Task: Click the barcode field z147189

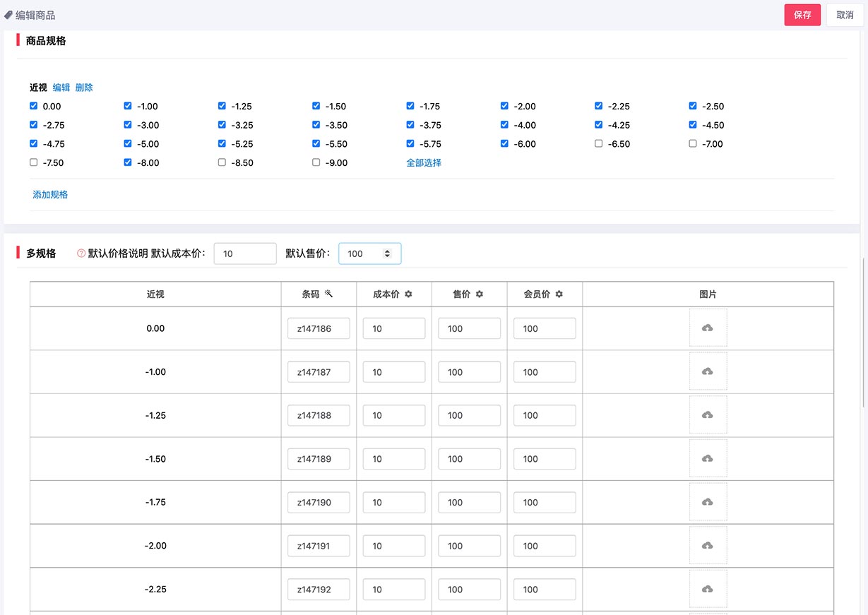Action: [x=319, y=459]
